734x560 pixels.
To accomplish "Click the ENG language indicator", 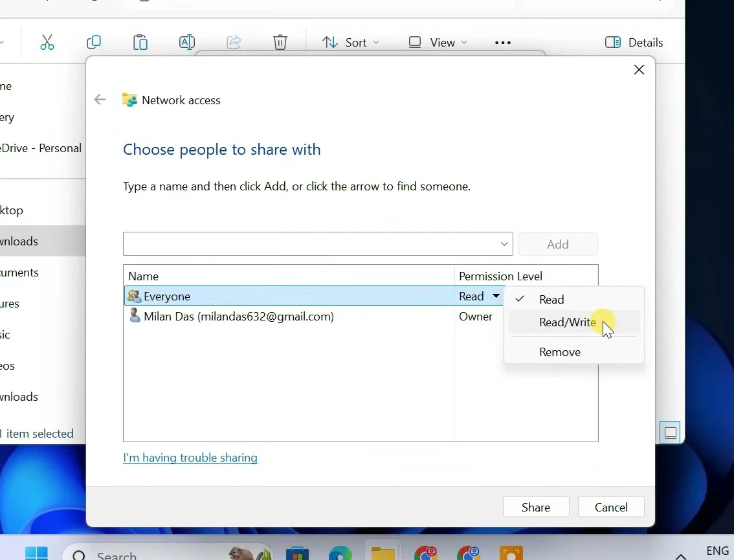I will point(718,551).
